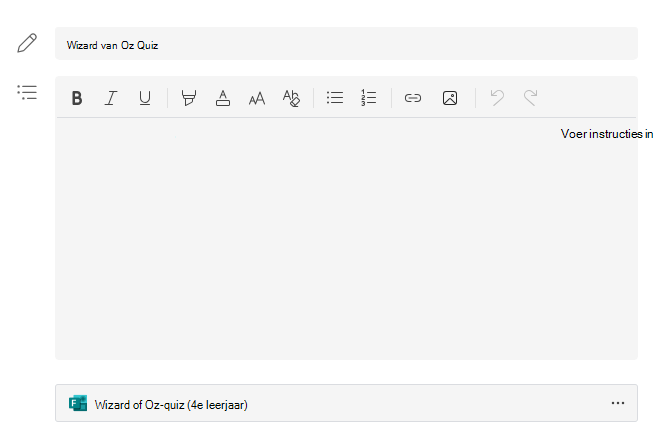Toggle italic formatting
654x433 pixels.
coord(111,98)
